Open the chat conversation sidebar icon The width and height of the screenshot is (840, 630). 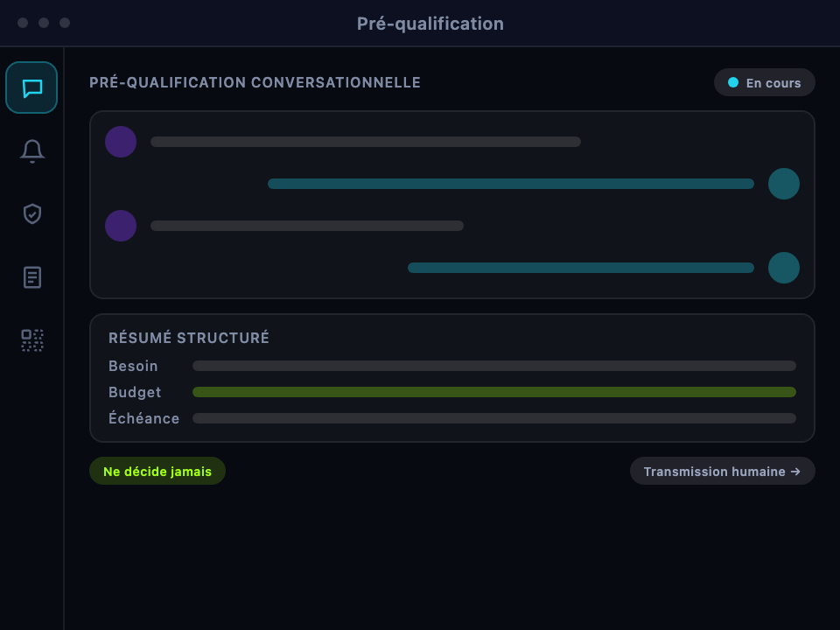click(x=31, y=87)
